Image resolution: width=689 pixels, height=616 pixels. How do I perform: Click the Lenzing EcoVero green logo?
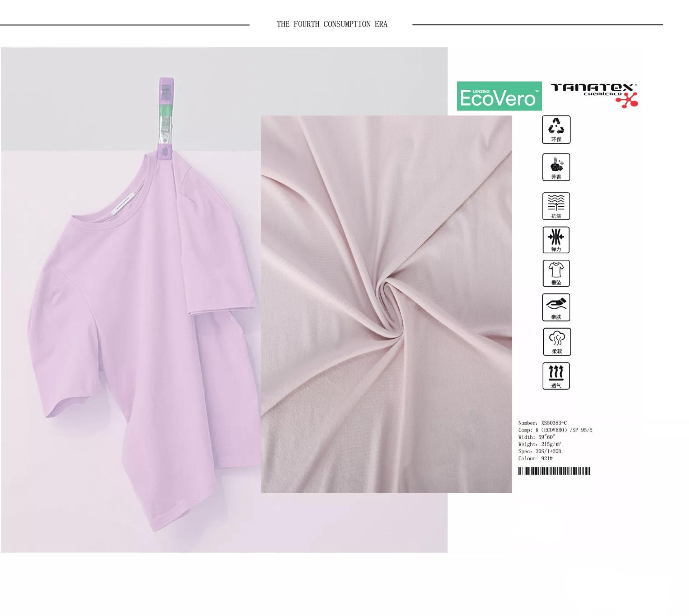pyautogui.click(x=499, y=96)
